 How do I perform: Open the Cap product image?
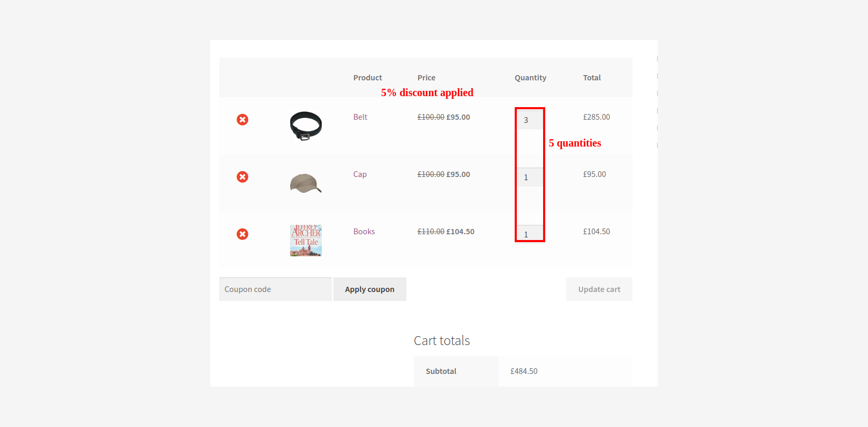coord(306,183)
